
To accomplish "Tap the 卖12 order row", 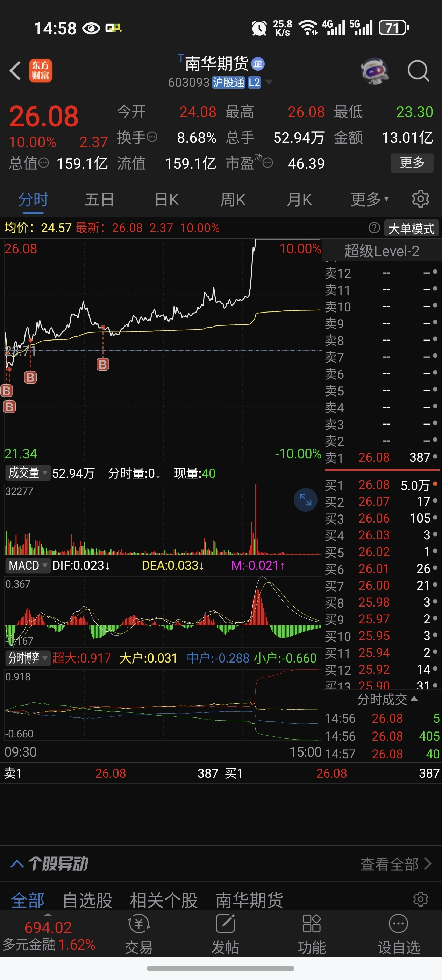I will click(382, 273).
